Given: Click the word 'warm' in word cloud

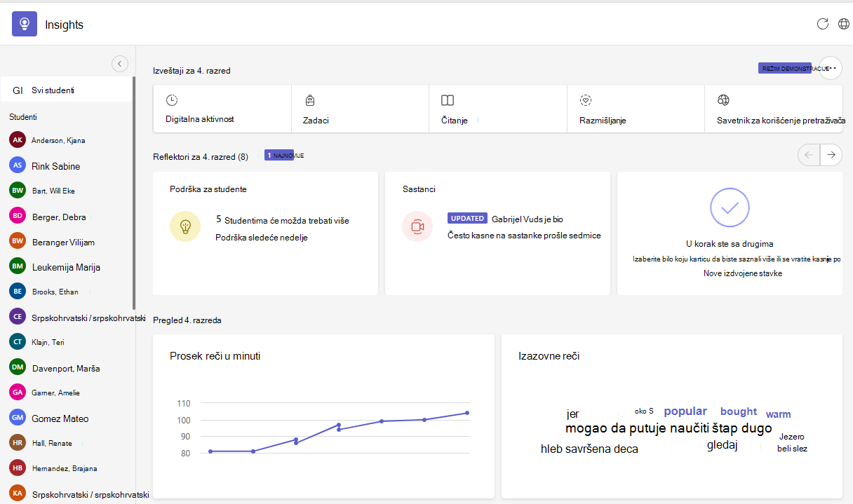Looking at the screenshot, I should click(778, 414).
